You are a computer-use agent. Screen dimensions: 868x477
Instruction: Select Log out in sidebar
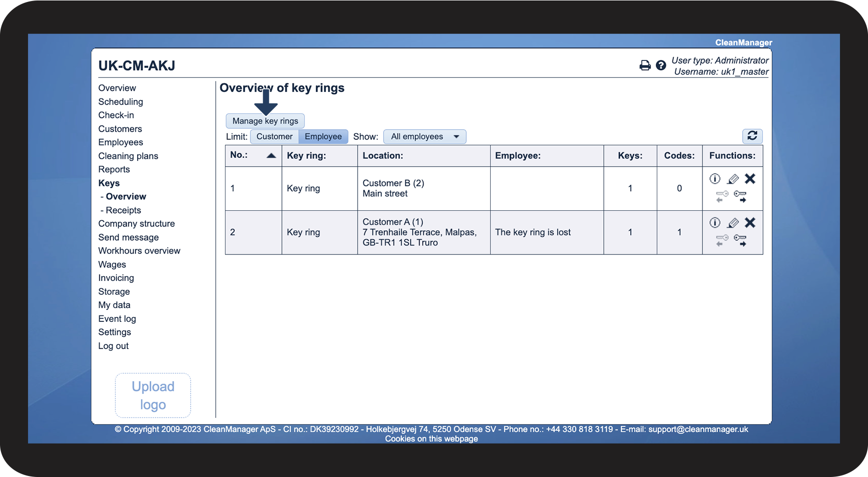coord(113,346)
